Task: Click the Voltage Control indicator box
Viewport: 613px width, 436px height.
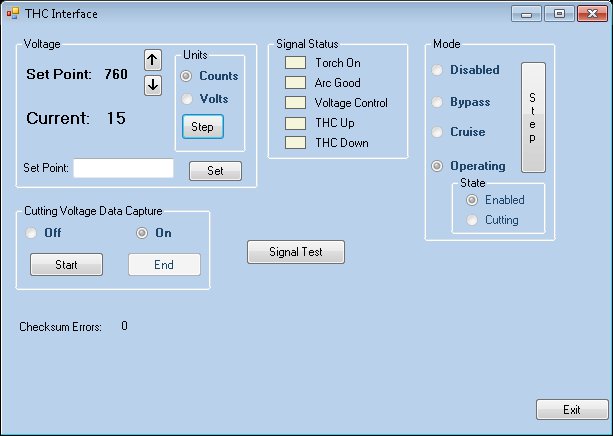Action: coord(296,103)
